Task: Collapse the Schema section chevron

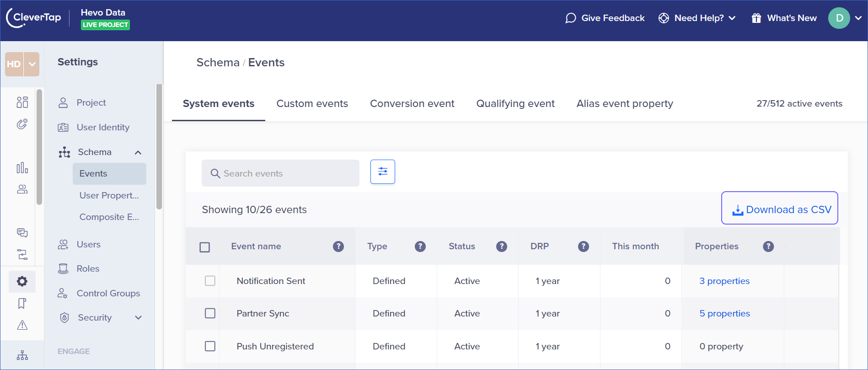Action: tap(138, 152)
